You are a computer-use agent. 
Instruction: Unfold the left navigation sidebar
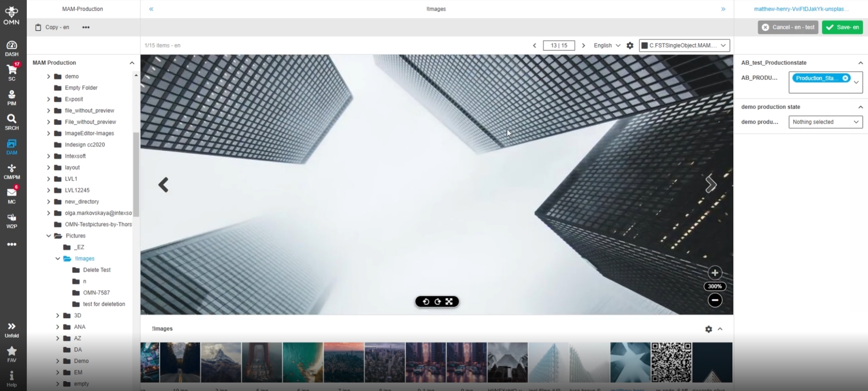12,329
